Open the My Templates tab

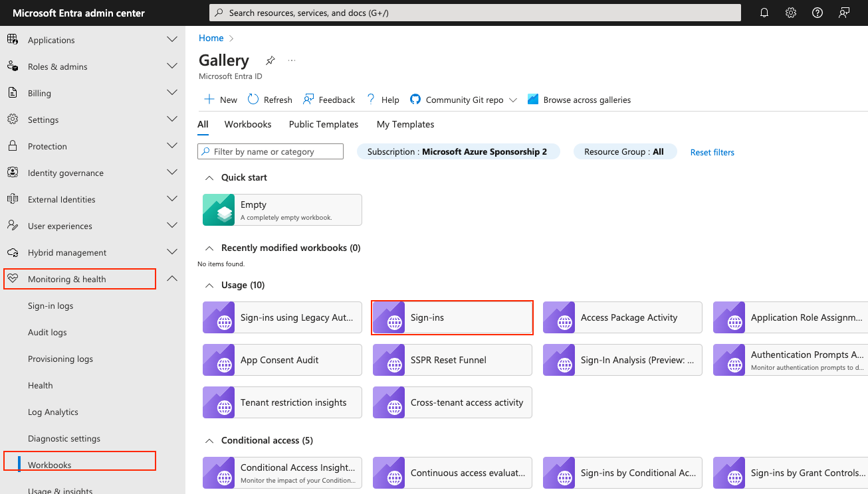pos(405,124)
